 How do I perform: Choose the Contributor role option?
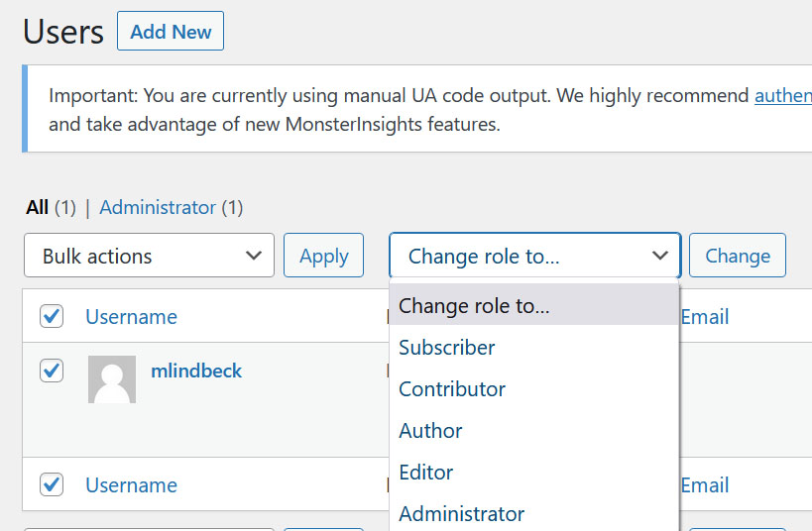point(452,389)
